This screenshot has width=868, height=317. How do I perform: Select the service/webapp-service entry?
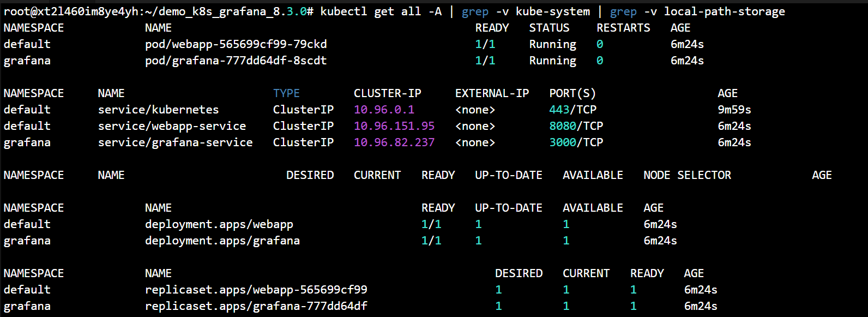click(172, 126)
